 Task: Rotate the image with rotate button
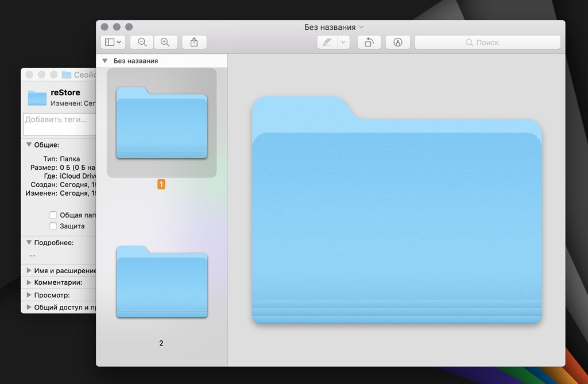point(369,42)
